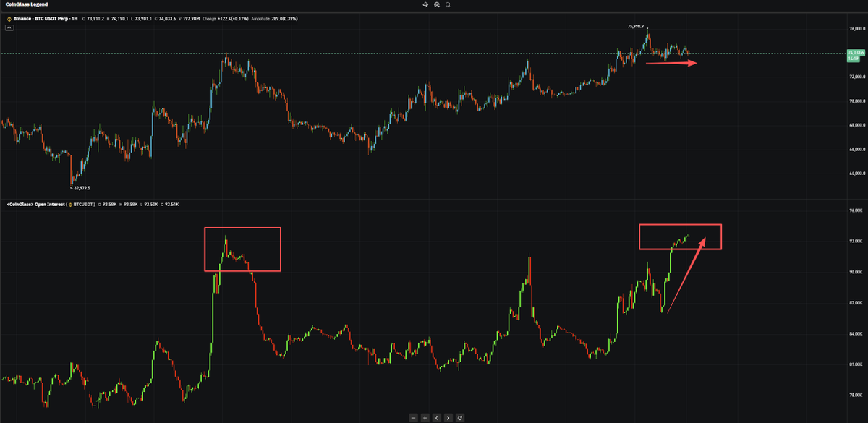The height and width of the screenshot is (423, 868).
Task: Click the plain search icon in top toolbar
Action: [448, 4]
